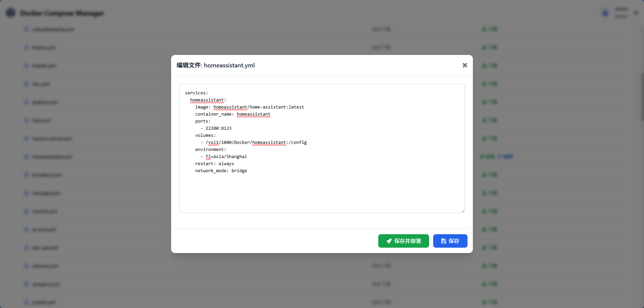Click the admin user avatar icon
The height and width of the screenshot is (308, 644).
coord(605,13)
